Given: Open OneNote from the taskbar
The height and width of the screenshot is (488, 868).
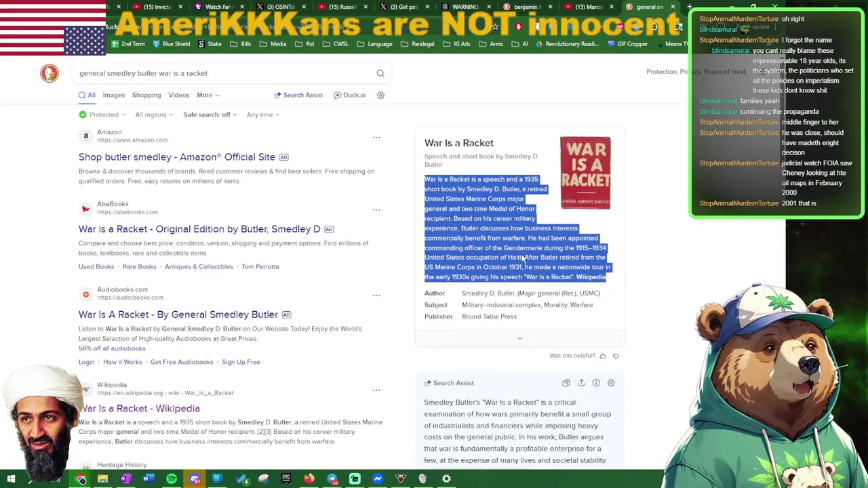Looking at the screenshot, I should click(x=125, y=479).
